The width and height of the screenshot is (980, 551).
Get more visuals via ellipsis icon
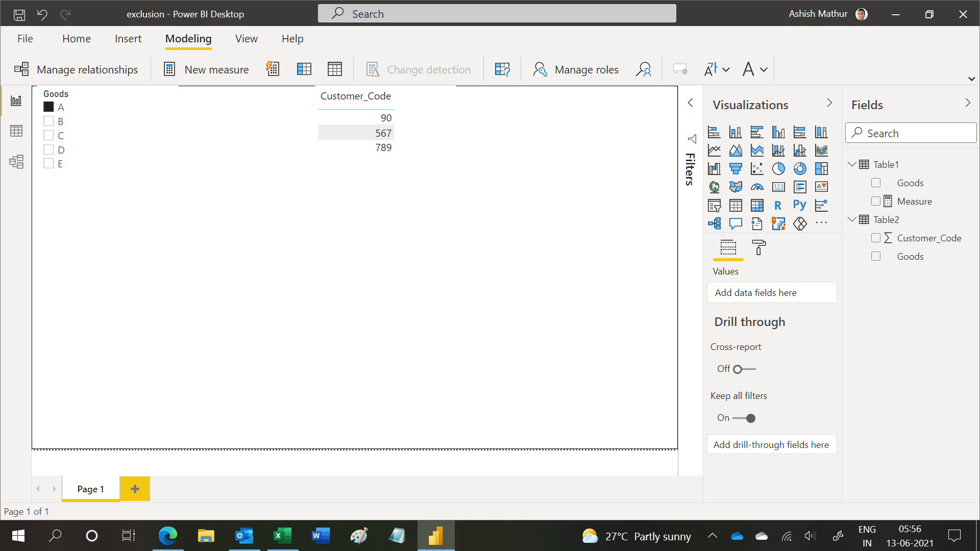click(821, 223)
